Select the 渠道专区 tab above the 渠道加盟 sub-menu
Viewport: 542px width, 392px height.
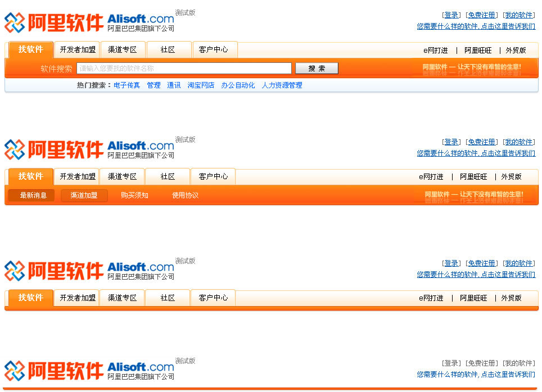coord(123,176)
